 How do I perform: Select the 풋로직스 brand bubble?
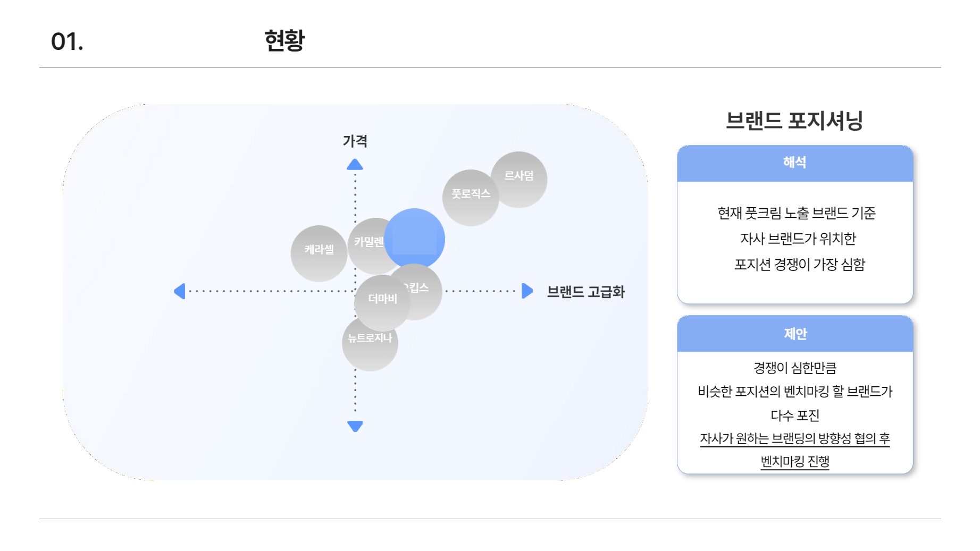pyautogui.click(x=471, y=198)
